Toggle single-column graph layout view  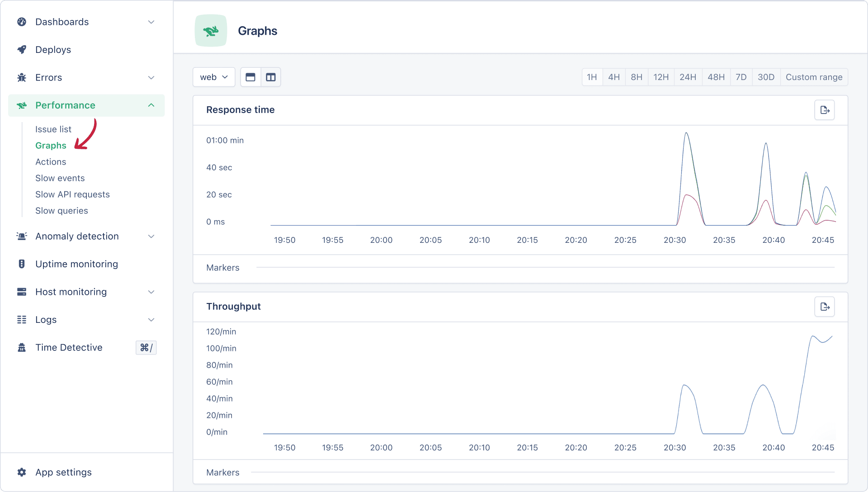pos(251,76)
